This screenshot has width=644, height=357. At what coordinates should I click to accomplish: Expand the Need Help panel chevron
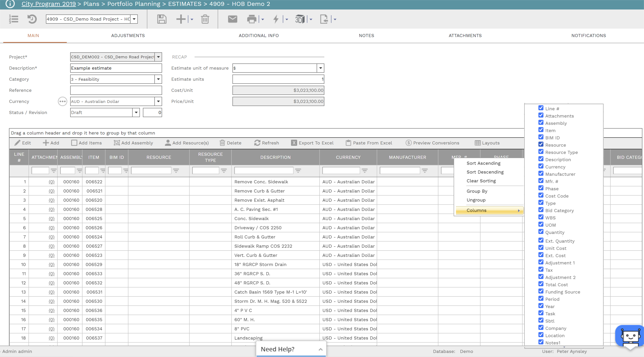320,349
